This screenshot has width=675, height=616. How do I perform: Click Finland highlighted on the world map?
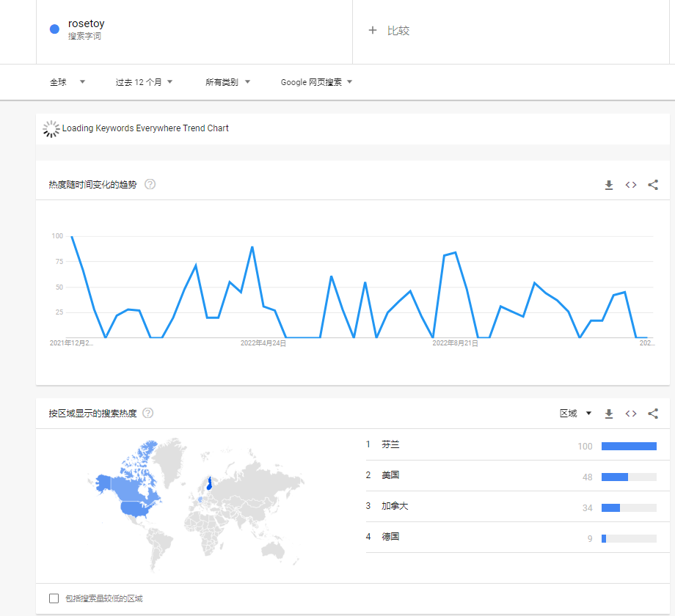click(209, 483)
